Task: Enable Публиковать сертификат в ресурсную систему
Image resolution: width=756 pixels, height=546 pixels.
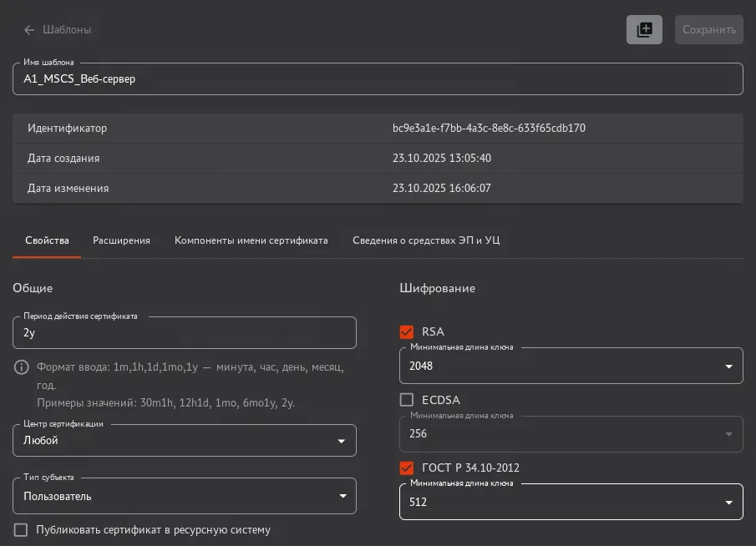Action: [x=21, y=529]
